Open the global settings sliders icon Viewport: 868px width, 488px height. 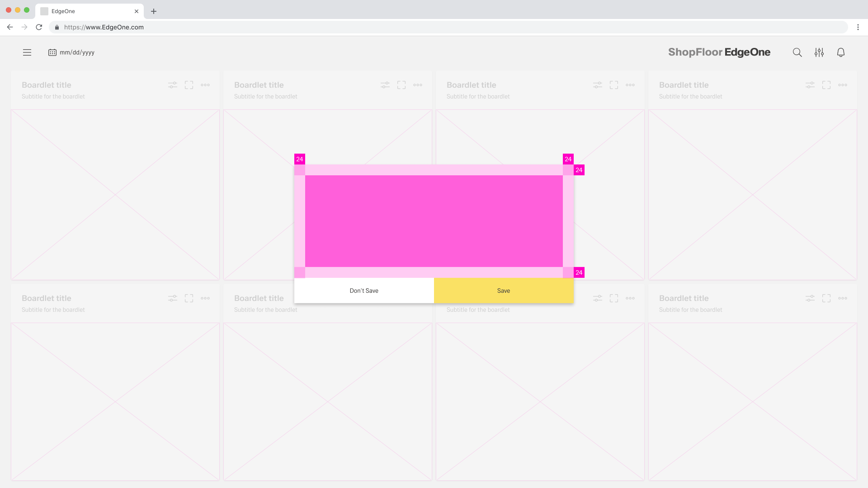click(819, 52)
